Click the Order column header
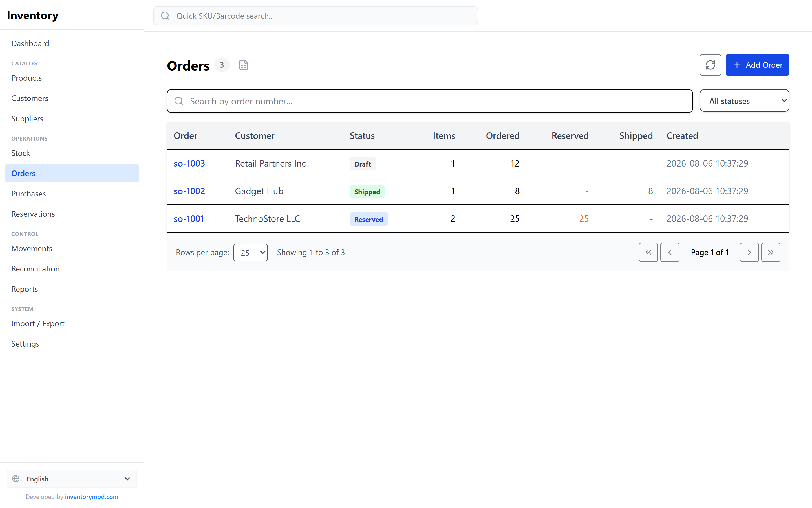 (x=185, y=136)
